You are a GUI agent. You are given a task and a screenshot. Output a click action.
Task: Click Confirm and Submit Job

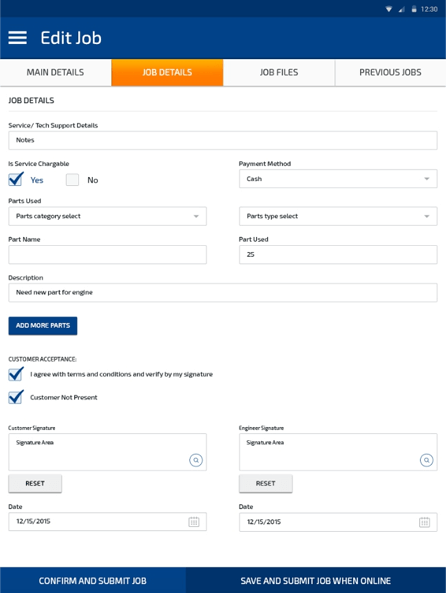coord(93,581)
